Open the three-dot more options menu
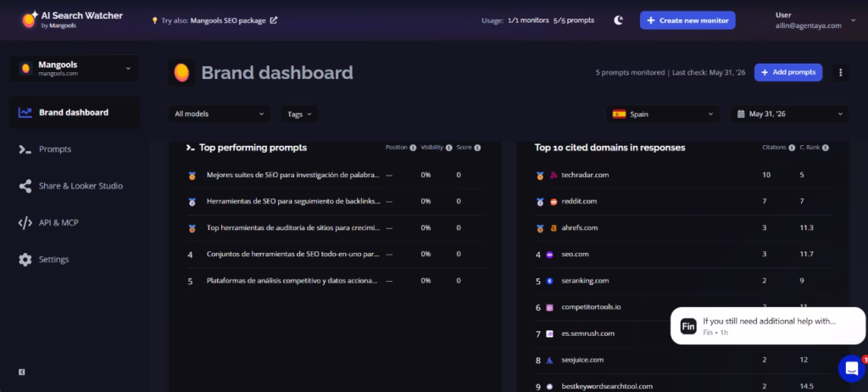868x392 pixels. click(840, 73)
